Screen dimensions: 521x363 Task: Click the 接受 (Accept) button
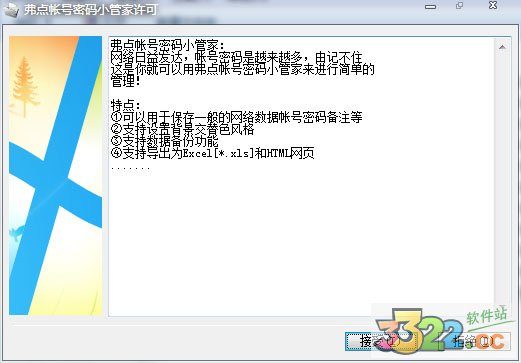point(380,341)
